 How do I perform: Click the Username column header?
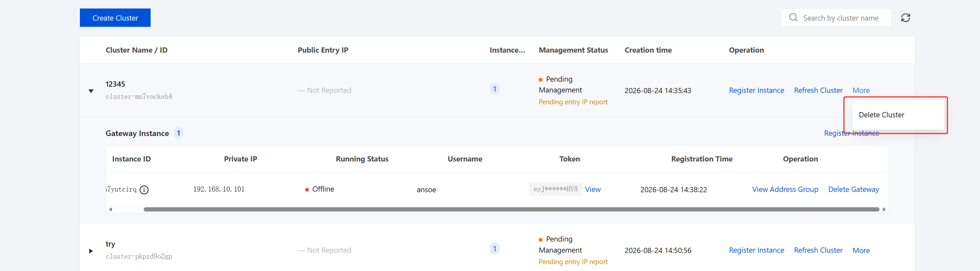465,159
